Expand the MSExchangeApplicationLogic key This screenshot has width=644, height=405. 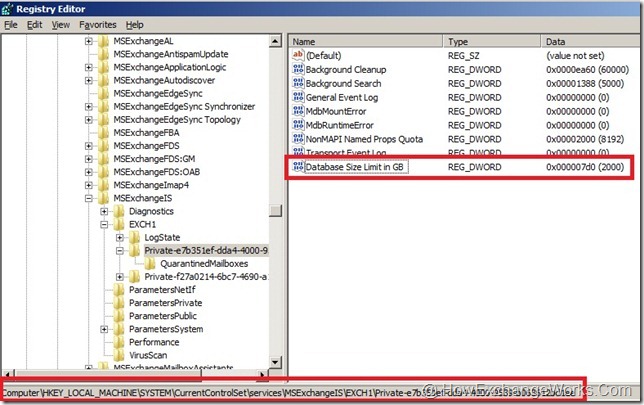tap(88, 67)
